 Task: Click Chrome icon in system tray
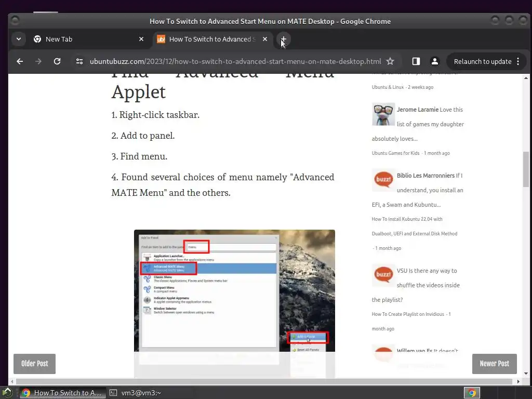pos(472,393)
